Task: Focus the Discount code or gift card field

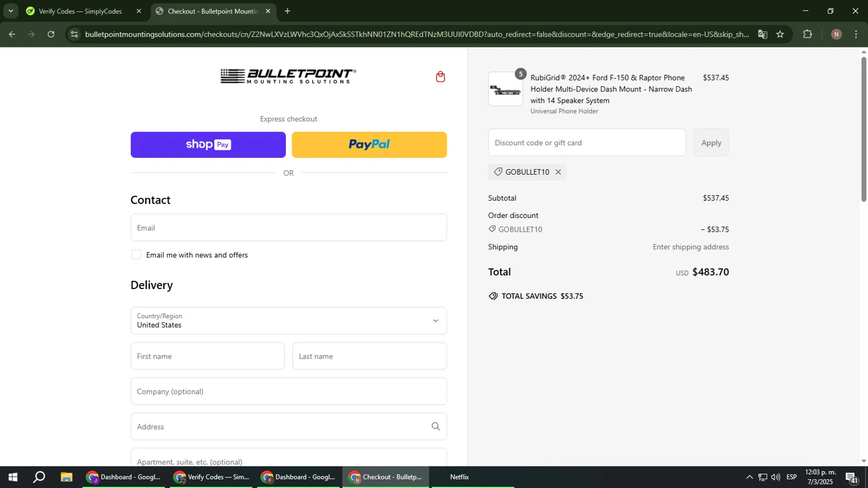Action: point(587,143)
